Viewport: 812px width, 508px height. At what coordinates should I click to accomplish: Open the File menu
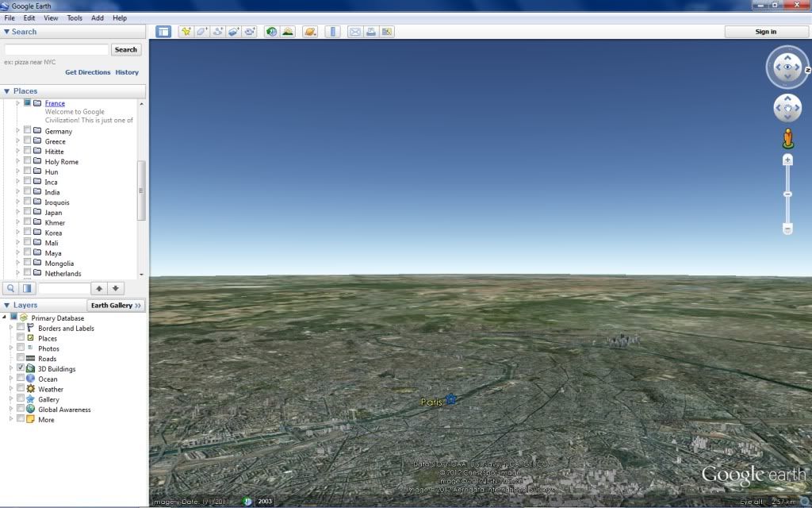click(x=10, y=17)
